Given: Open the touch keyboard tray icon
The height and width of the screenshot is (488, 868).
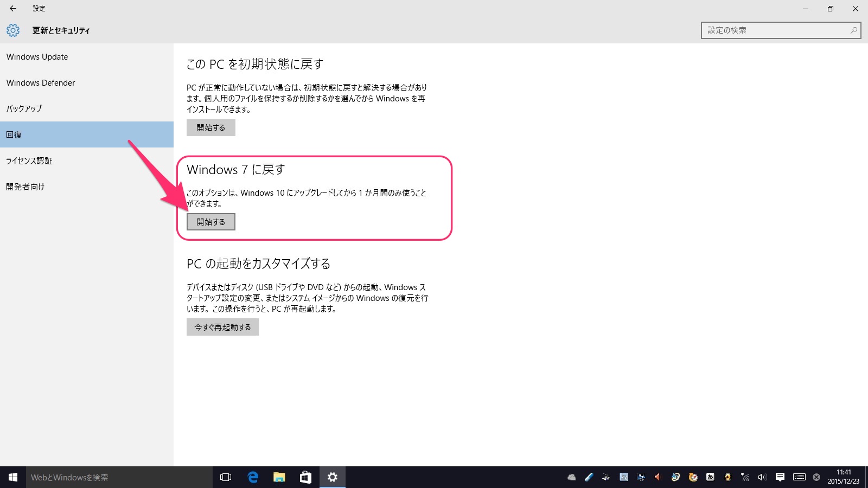Looking at the screenshot, I should pyautogui.click(x=799, y=477).
